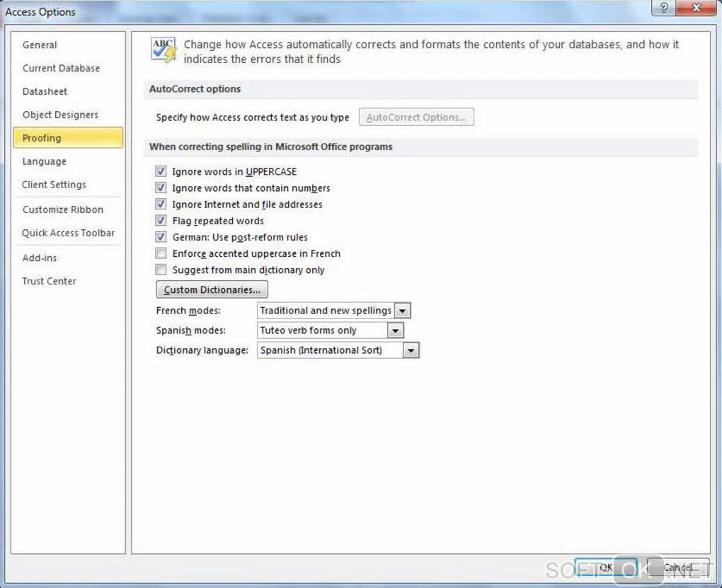Click 'Specify how Access corrects text' label

[252, 117]
